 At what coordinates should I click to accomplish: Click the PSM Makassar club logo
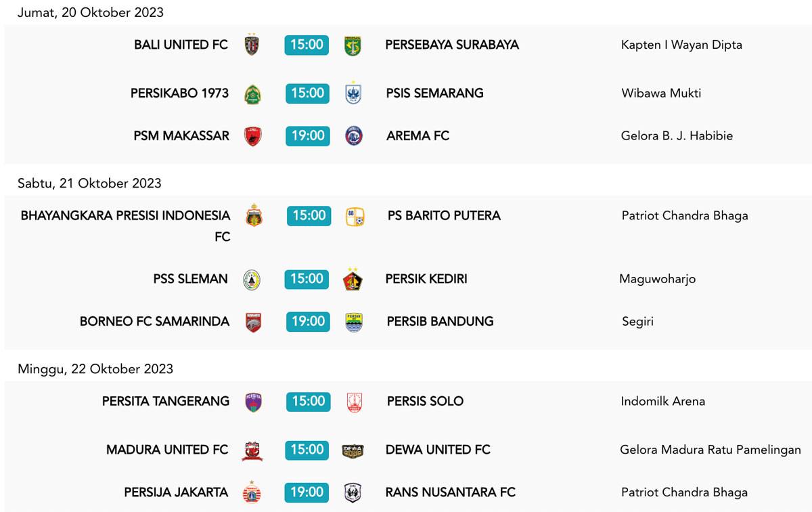click(x=252, y=136)
